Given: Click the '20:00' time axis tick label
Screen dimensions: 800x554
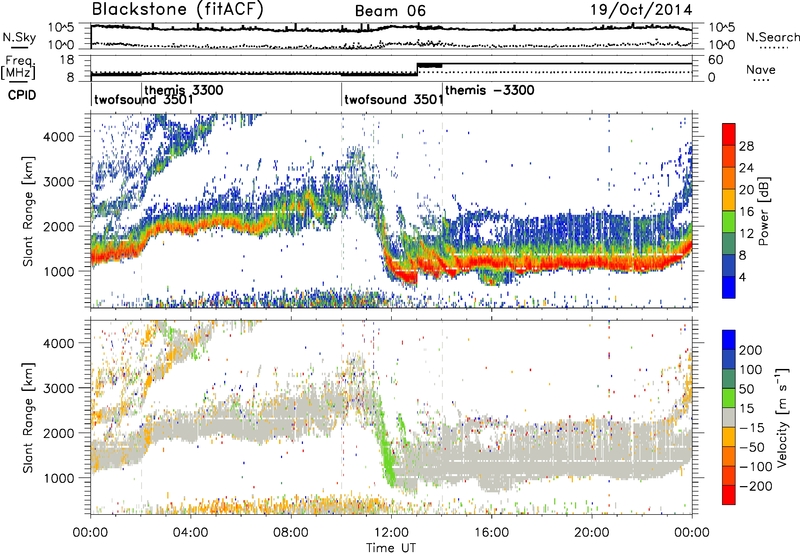Looking at the screenshot, I should [591, 533].
